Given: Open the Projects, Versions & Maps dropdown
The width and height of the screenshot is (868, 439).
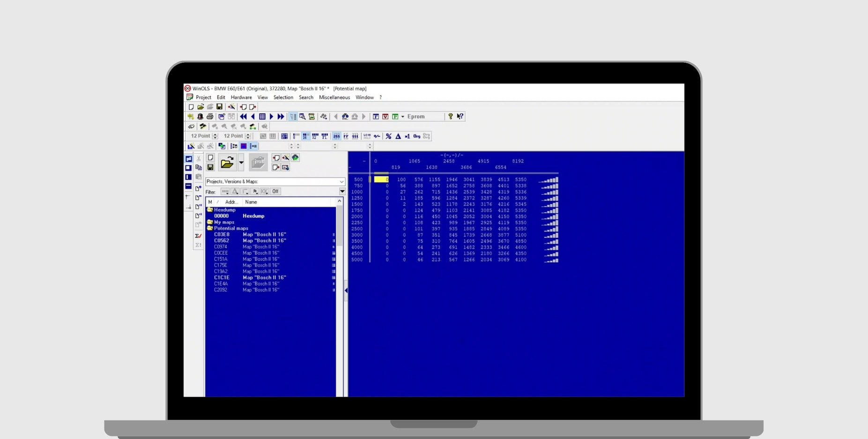Looking at the screenshot, I should [341, 182].
